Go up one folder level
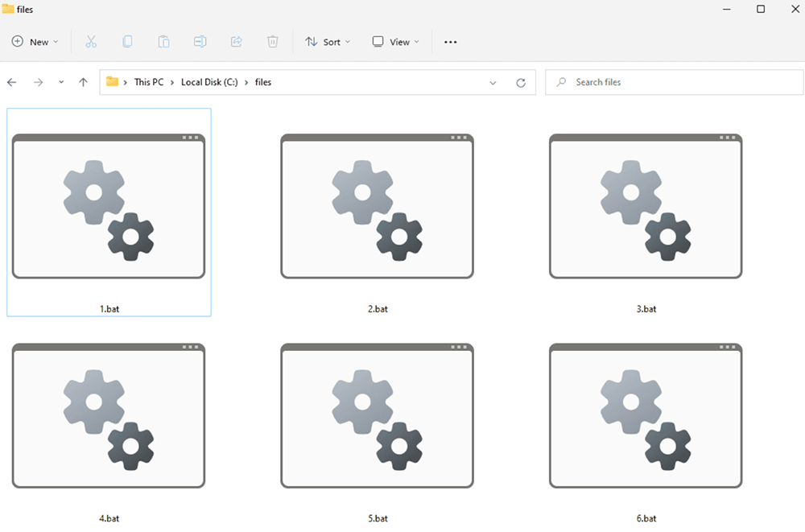This screenshot has height=532, width=805. point(83,82)
